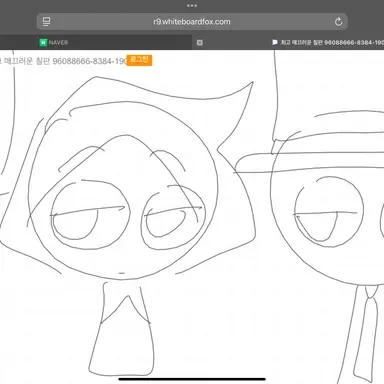
Task: Tap the whiteboard title text 96088666-8384
Action: [63, 61]
